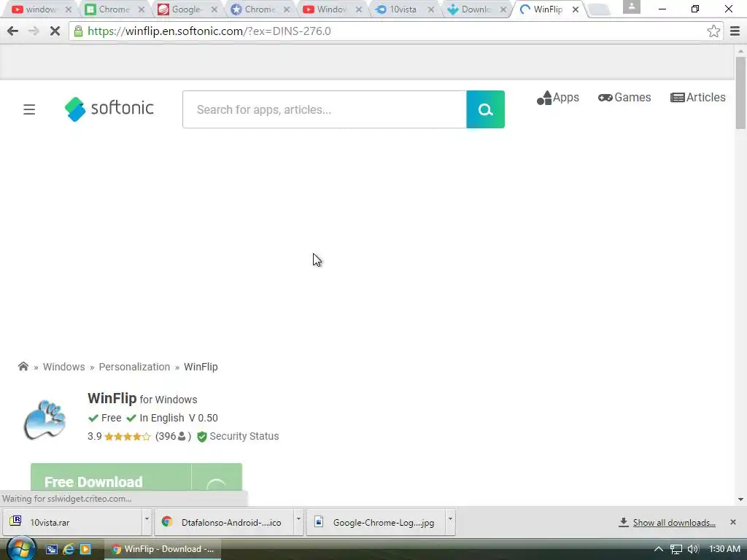This screenshot has height=560, width=747.
Task: Click the scrollbar down arrow
Action: click(x=740, y=499)
